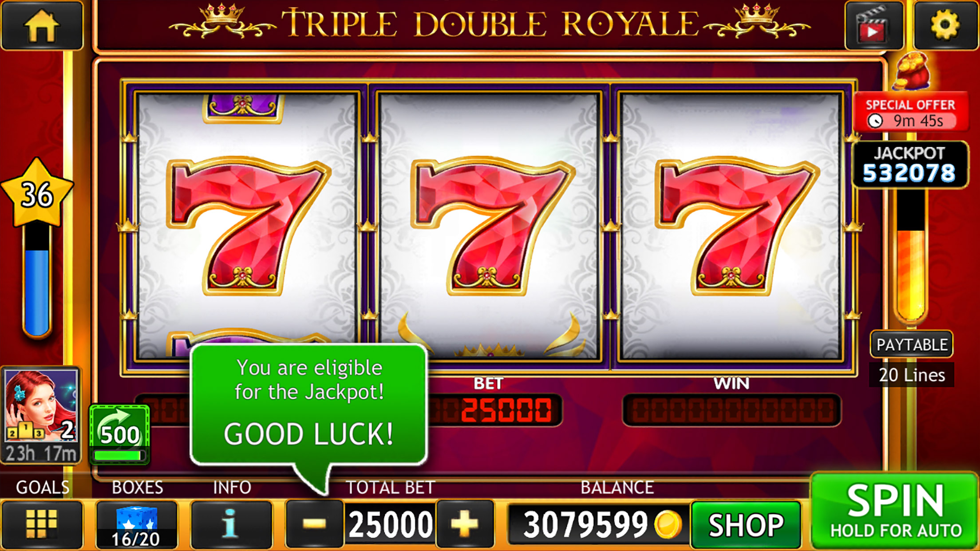Increase total bet with plus button
This screenshot has width=980, height=551.
(x=465, y=524)
